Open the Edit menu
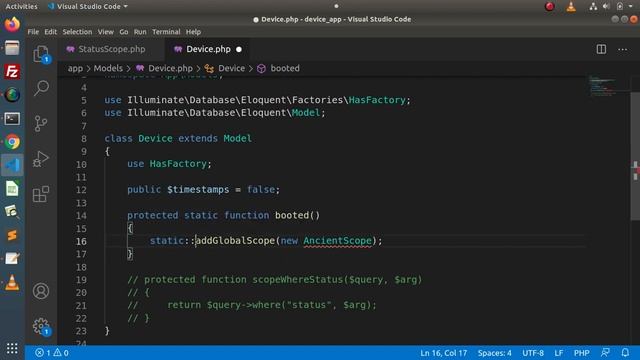This screenshot has width=640, height=360. [x=51, y=32]
